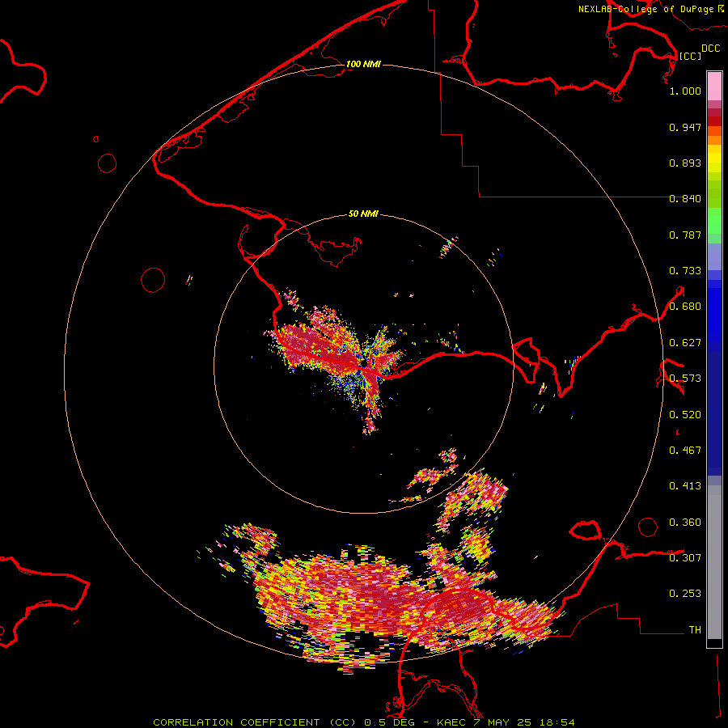This screenshot has height=728, width=728.
Task: Pick the orange band of the color bar
Action: coord(714,136)
